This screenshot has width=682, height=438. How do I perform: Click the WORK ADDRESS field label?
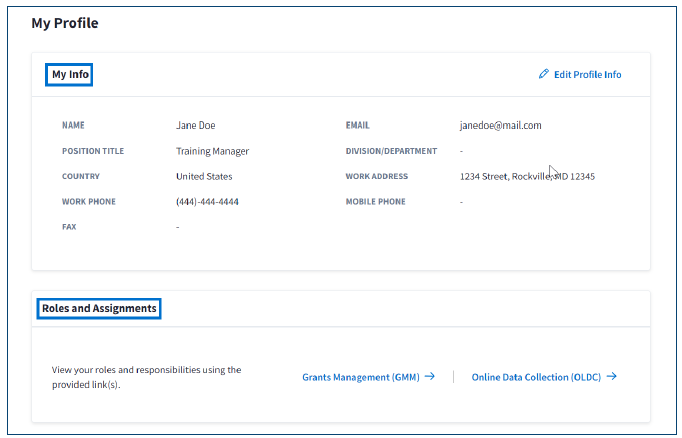coord(376,177)
